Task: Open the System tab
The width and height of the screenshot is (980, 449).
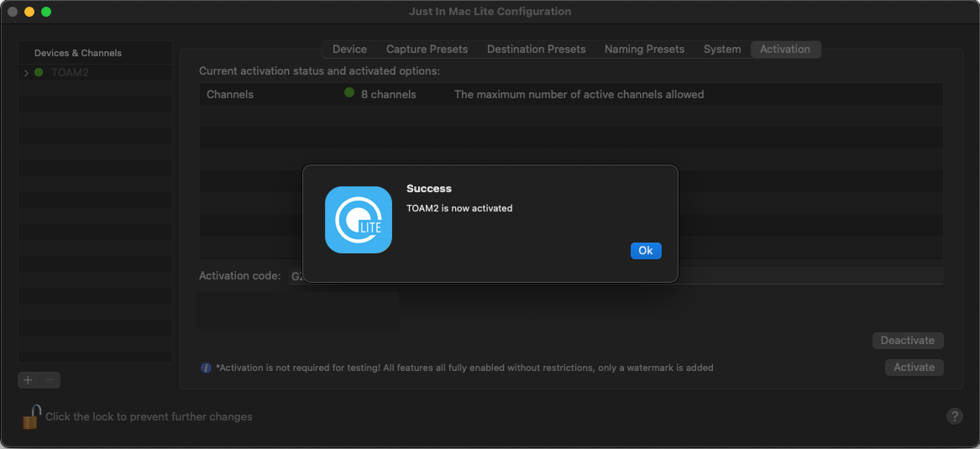Action: [x=722, y=50]
